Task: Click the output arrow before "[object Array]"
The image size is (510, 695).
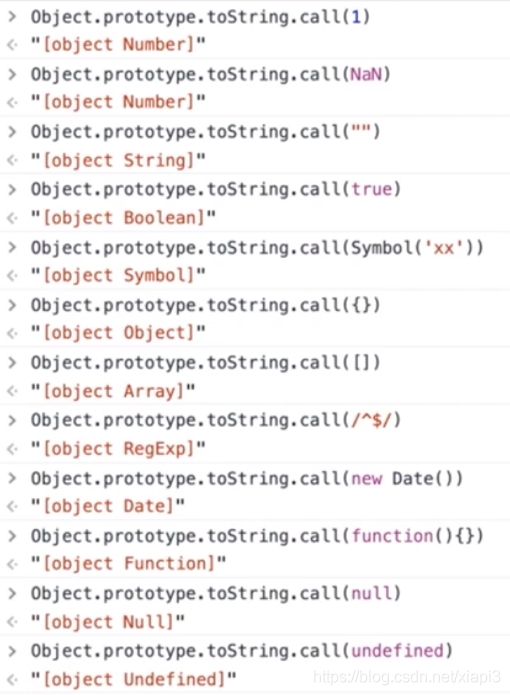Action: coord(12,391)
